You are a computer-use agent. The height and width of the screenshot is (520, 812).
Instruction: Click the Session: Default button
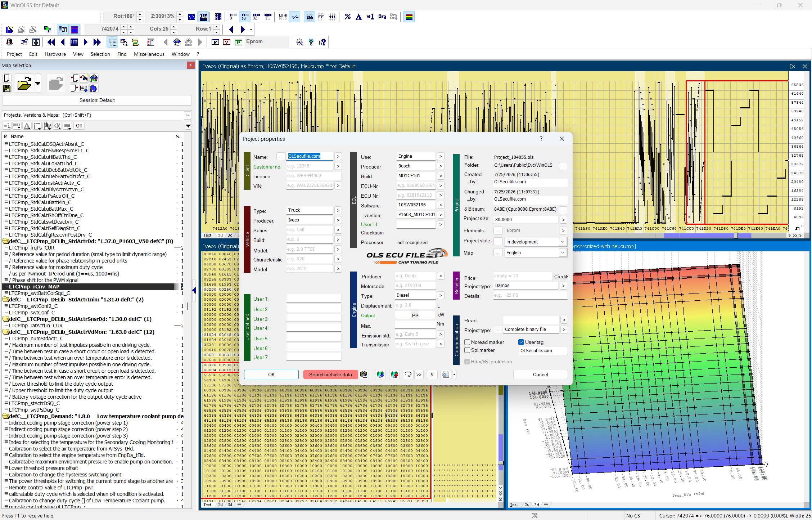tap(97, 100)
